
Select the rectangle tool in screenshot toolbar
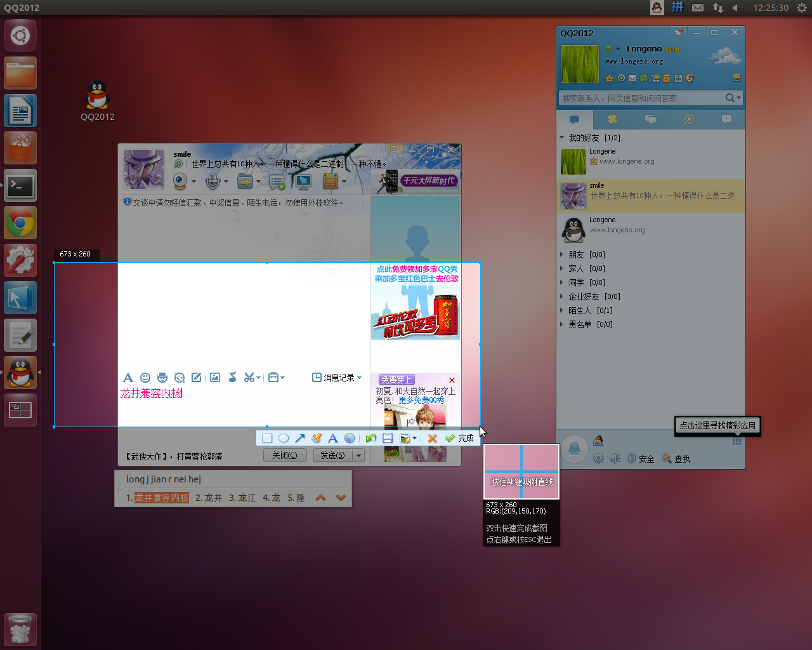pos(267,438)
